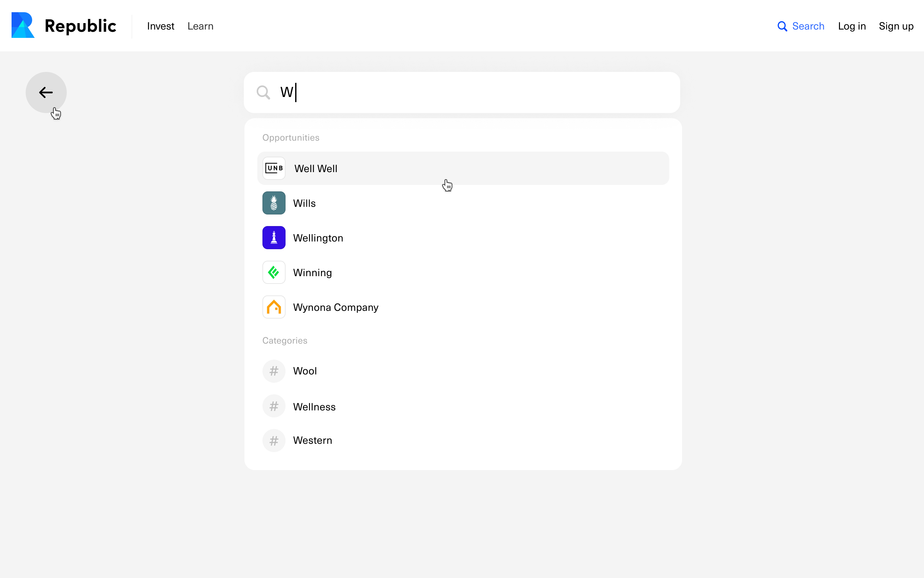Open the Invest menu

pyautogui.click(x=160, y=26)
